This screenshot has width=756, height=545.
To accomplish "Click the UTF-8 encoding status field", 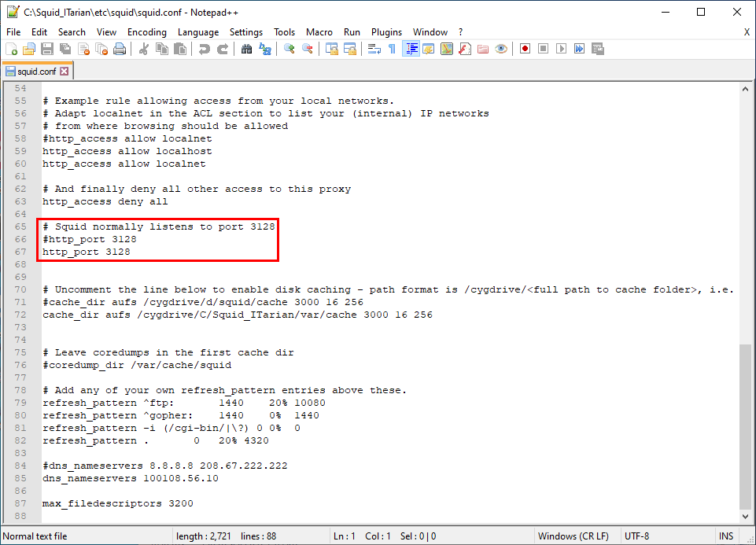I will [636, 536].
